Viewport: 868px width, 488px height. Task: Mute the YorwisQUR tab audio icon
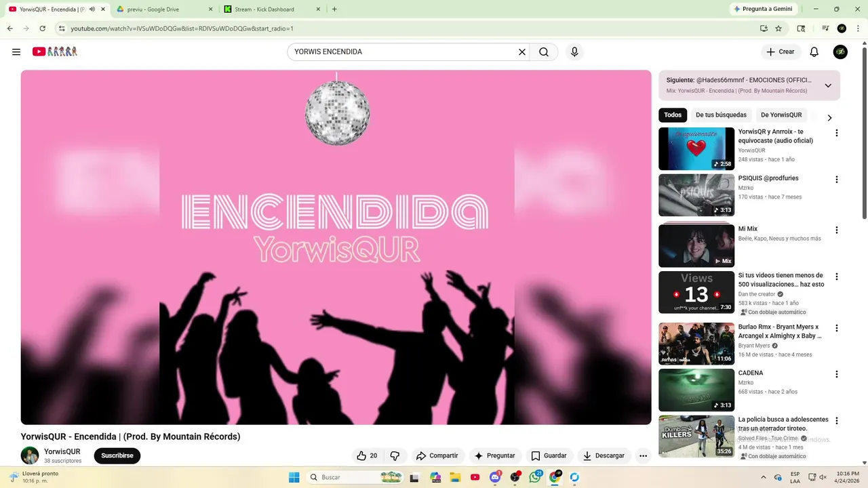(92, 9)
